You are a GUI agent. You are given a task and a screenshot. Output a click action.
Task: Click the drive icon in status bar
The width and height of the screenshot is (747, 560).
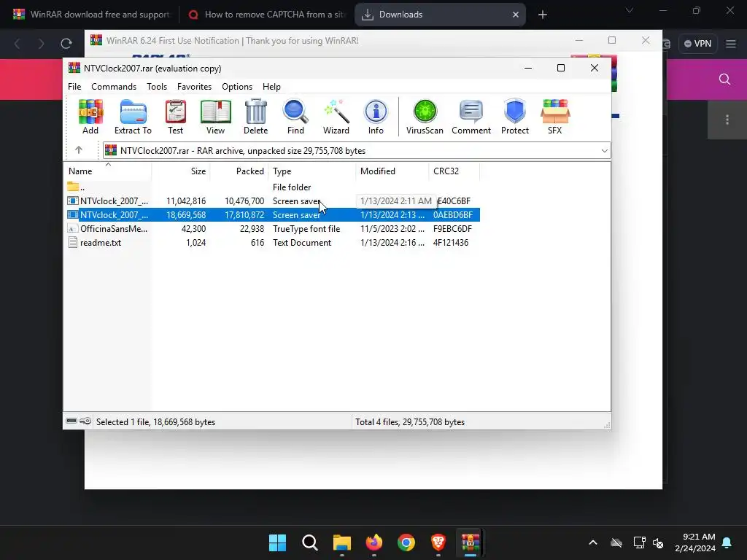coord(71,421)
